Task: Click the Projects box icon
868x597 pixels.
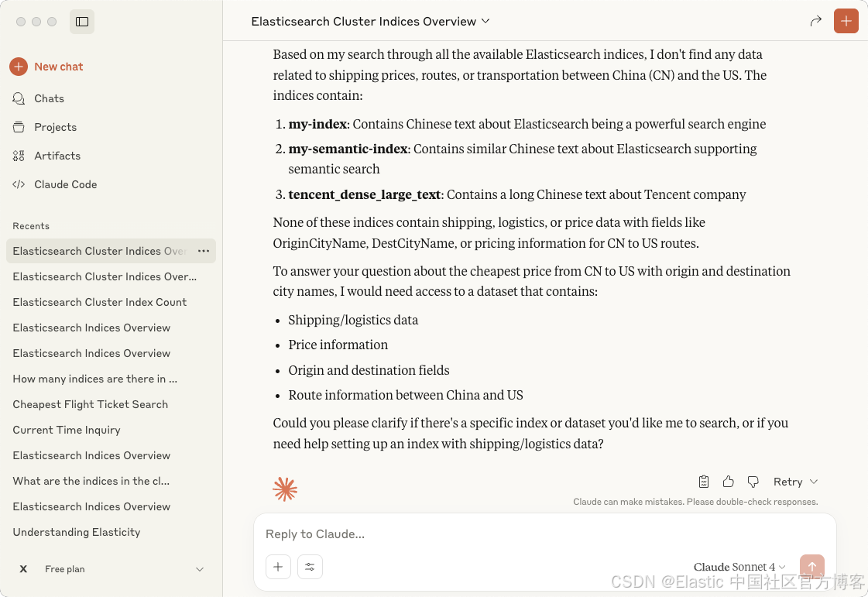Action: point(19,127)
